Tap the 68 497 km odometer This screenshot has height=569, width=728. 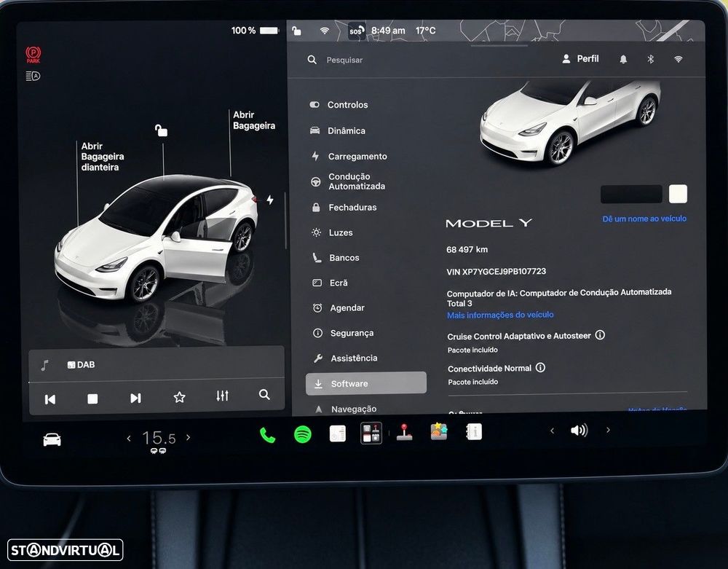tap(467, 249)
